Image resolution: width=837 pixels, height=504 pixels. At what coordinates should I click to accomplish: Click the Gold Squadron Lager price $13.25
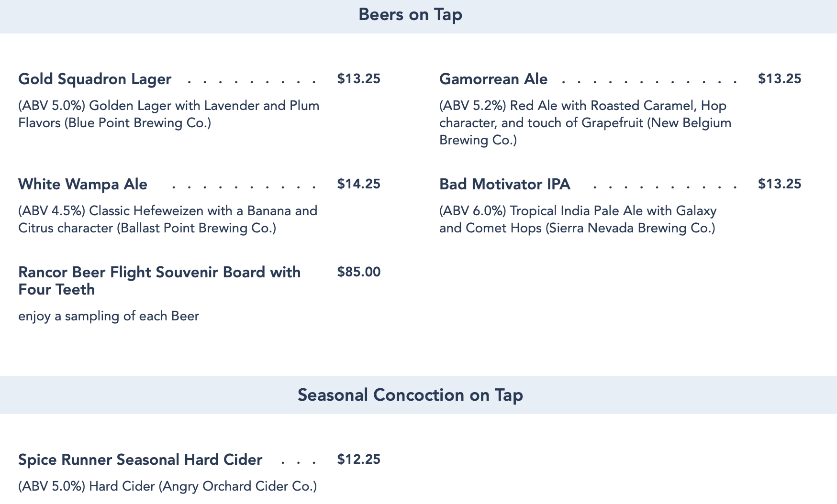tap(358, 79)
